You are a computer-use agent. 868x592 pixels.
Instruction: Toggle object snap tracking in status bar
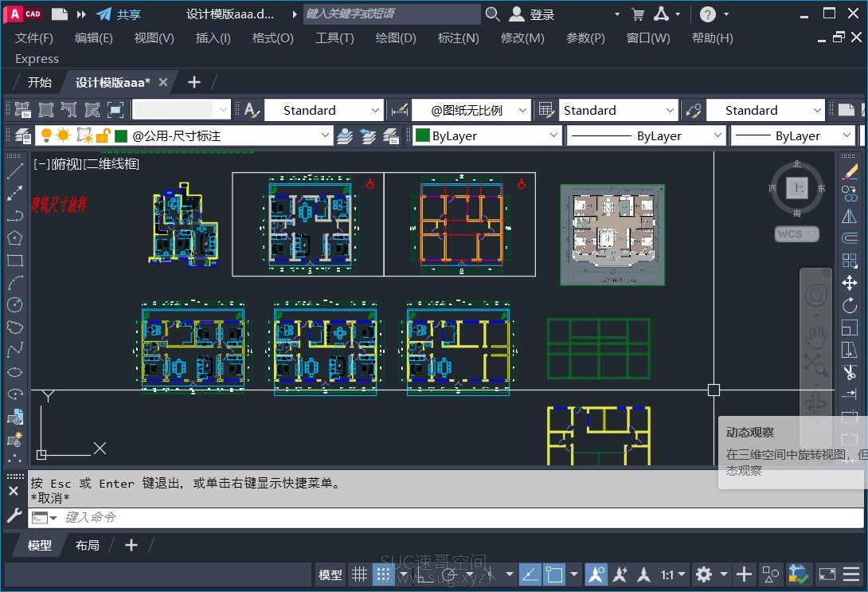[530, 574]
